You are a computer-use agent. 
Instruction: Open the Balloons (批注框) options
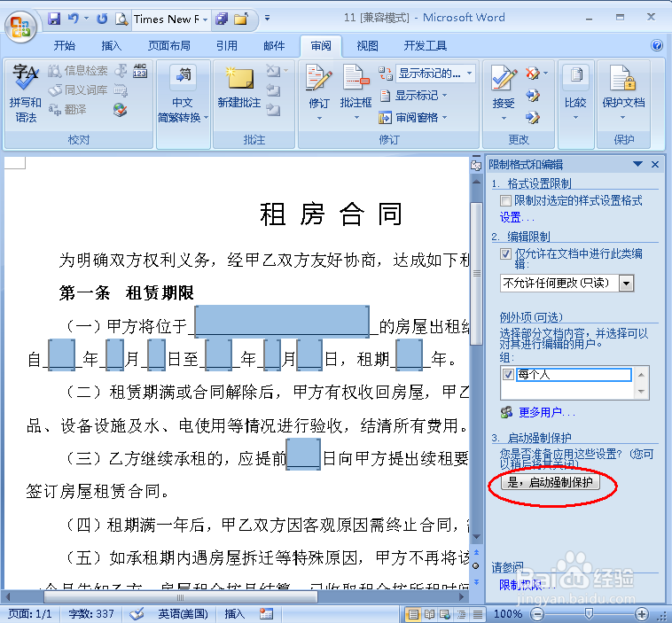pyautogui.click(x=356, y=92)
